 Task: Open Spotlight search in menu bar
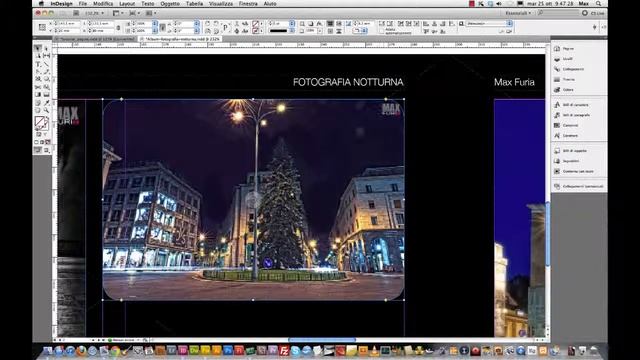coord(598,4)
